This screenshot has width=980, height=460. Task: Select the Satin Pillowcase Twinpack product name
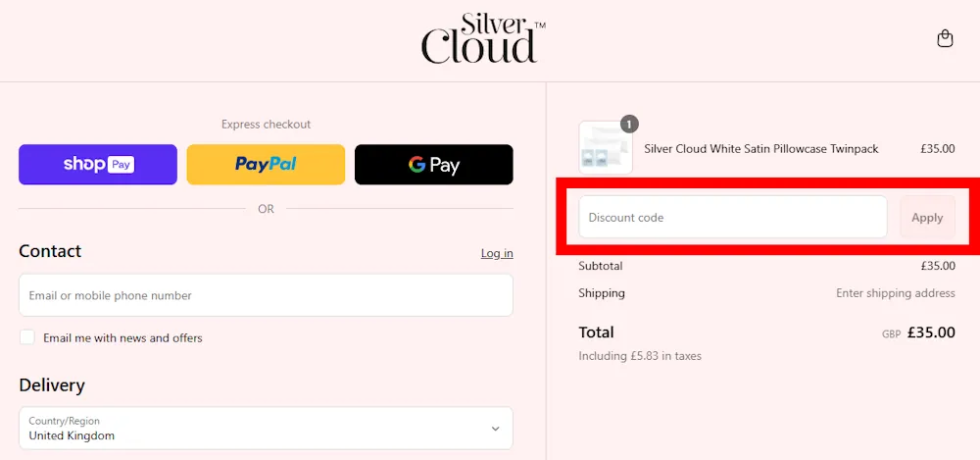[x=760, y=149]
